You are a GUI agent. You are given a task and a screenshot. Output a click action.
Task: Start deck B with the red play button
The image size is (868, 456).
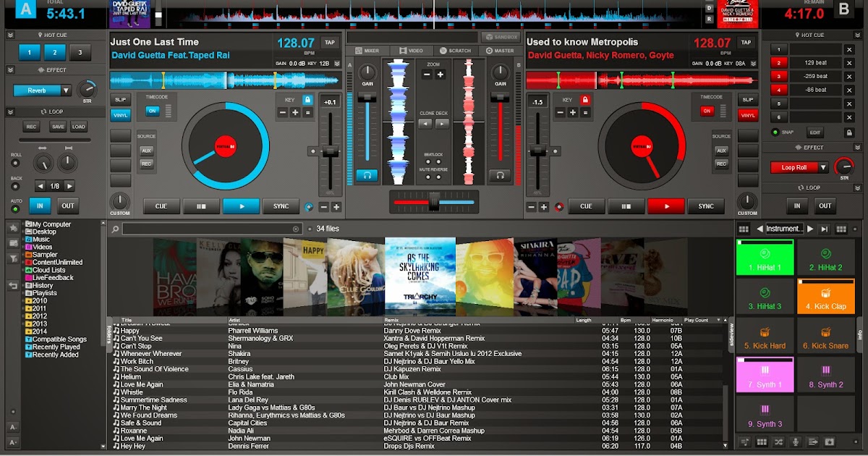coord(666,206)
